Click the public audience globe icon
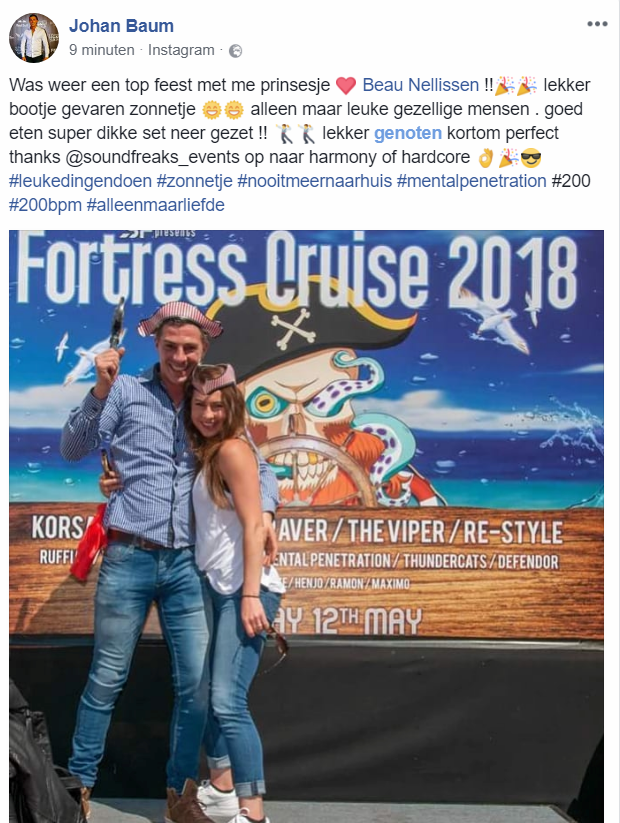620x823 pixels. coord(236,51)
